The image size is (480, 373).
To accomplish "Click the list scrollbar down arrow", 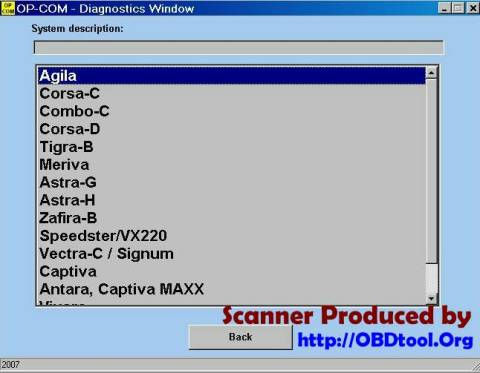I will tap(432, 298).
